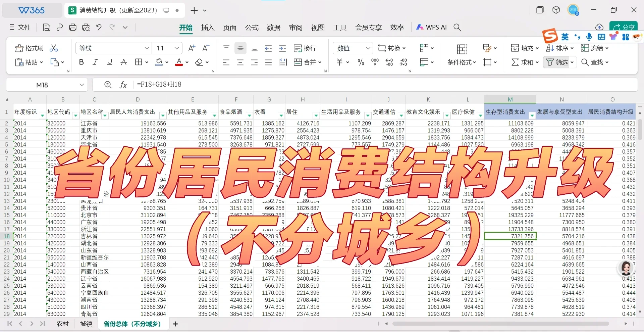Viewport: 644px width, 332px height.
Task: Switch to the 农村 sheet tab
Action: tap(62, 324)
